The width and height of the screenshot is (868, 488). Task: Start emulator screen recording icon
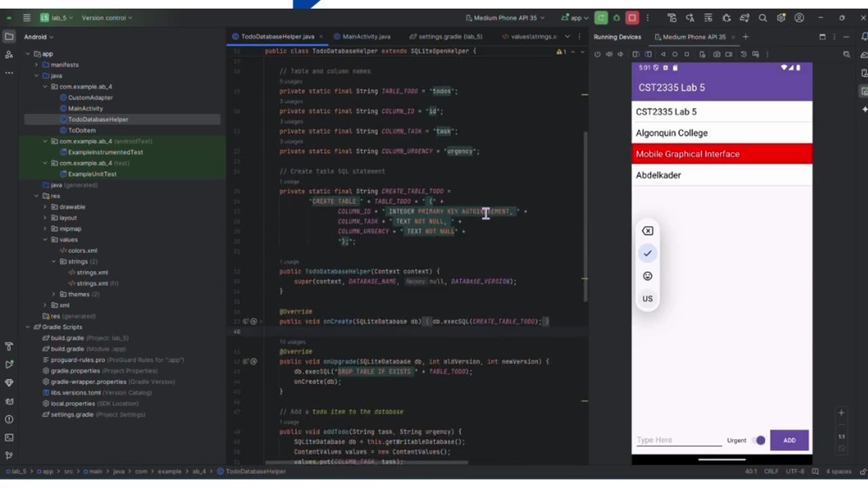(x=729, y=54)
